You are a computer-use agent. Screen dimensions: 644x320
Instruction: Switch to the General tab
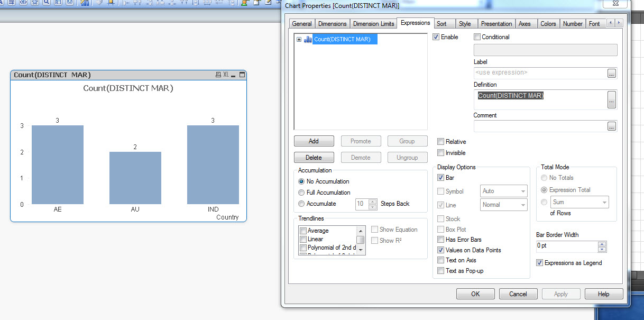[302, 24]
